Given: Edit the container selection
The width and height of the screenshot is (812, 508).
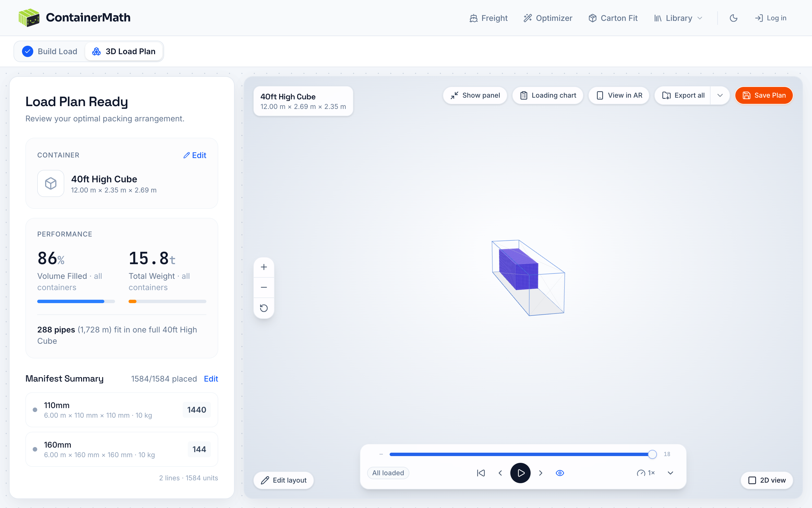Looking at the screenshot, I should 195,155.
